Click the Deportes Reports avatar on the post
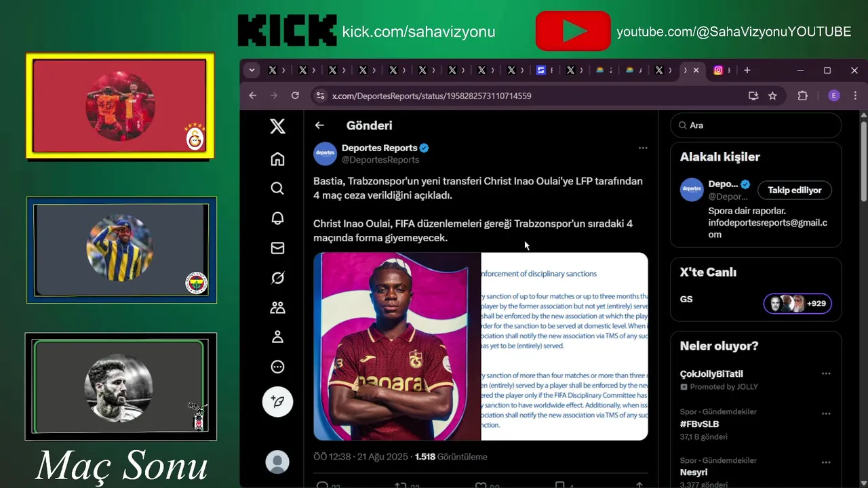The height and width of the screenshot is (488, 868). (x=325, y=154)
